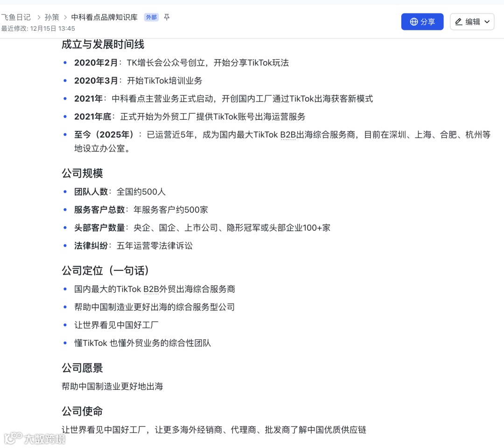504x448 pixels.
Task: Click the blue 分享 share button
Action: [x=422, y=22]
